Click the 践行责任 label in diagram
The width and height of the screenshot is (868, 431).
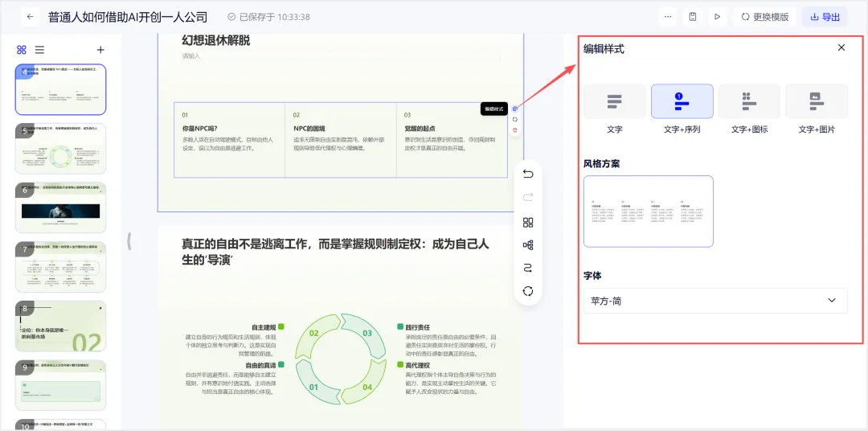coord(417,326)
